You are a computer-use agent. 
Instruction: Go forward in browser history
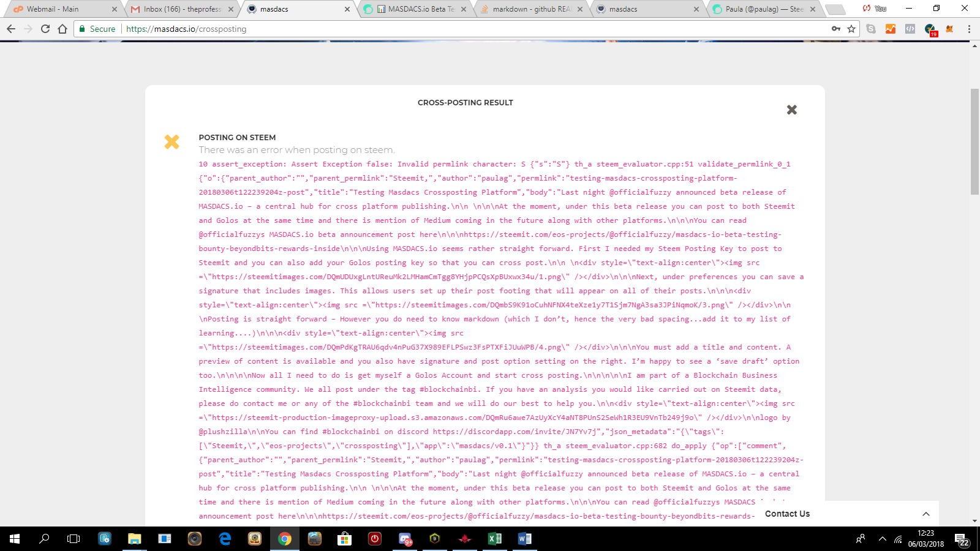28,29
